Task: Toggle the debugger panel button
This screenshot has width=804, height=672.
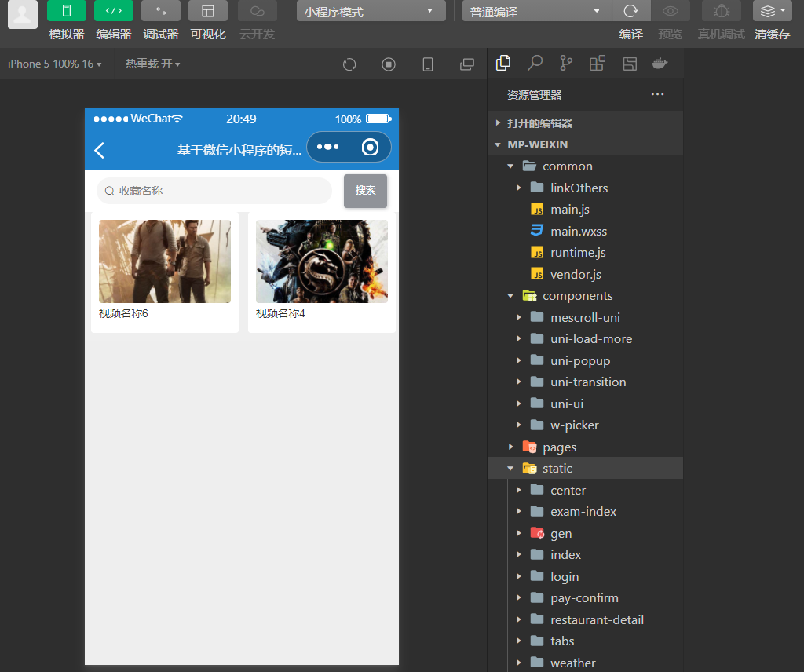Action: pos(160,11)
